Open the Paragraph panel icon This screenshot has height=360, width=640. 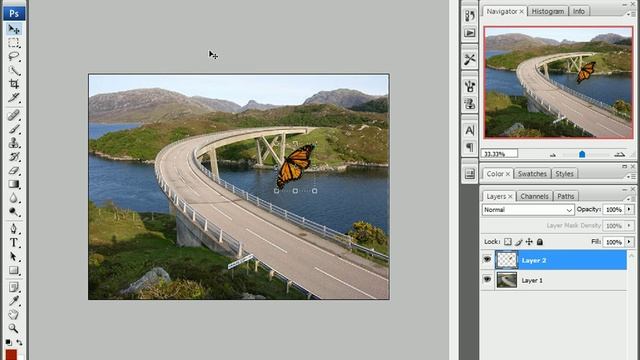click(x=470, y=147)
